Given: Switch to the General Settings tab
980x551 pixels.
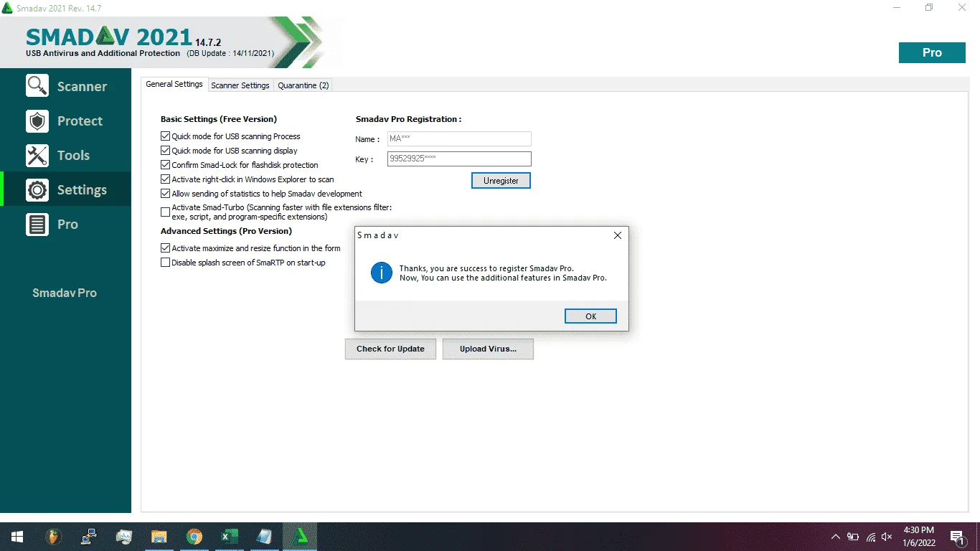Looking at the screenshot, I should [174, 85].
